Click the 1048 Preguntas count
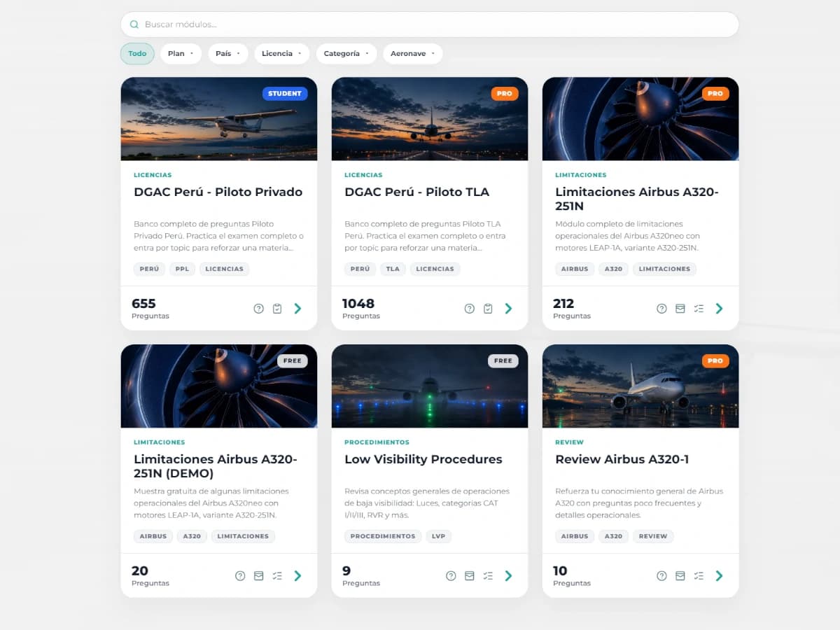The width and height of the screenshot is (840, 630). tap(361, 308)
